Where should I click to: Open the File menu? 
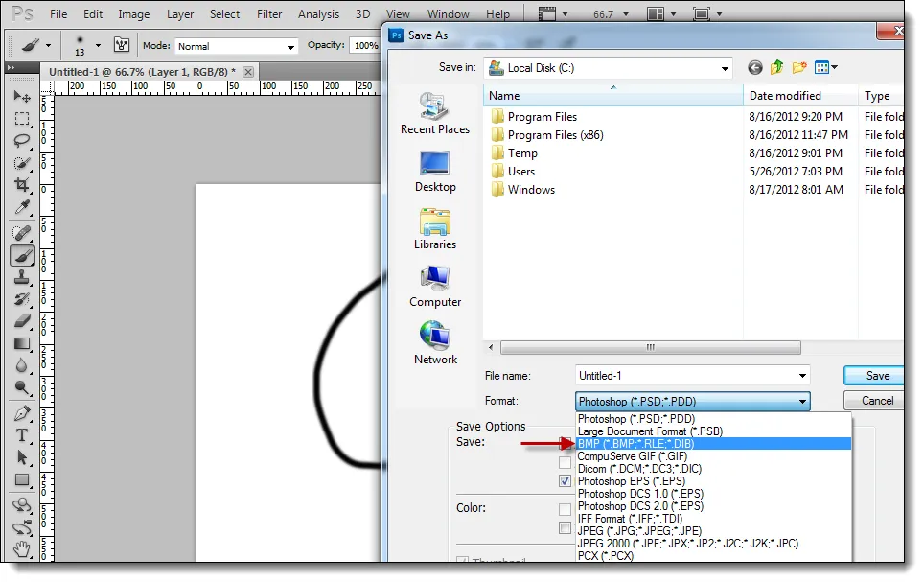pyautogui.click(x=58, y=13)
